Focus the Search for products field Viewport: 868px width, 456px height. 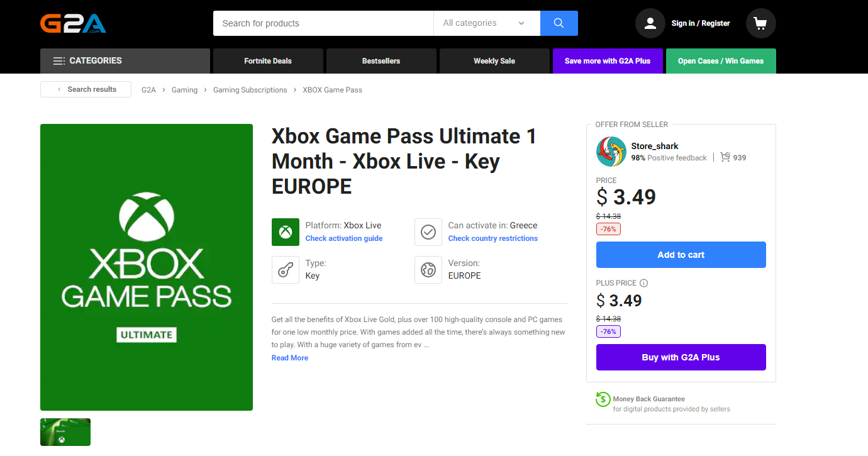[x=323, y=23]
